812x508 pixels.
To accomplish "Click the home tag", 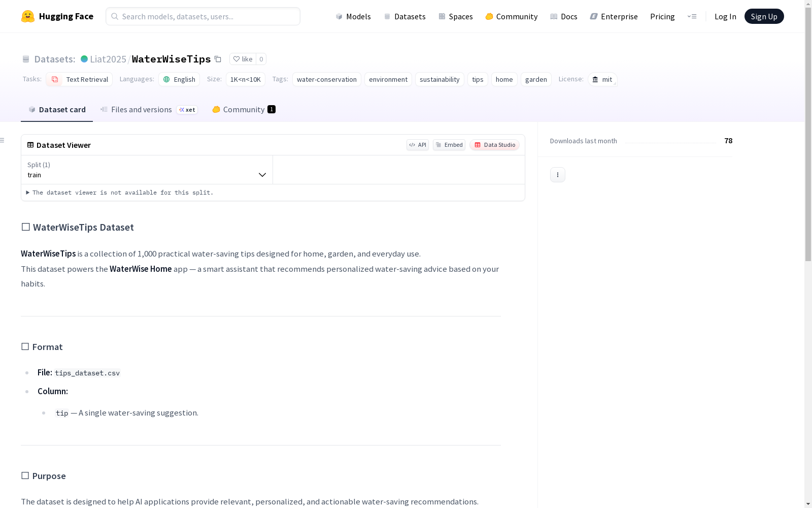I will 504,79.
